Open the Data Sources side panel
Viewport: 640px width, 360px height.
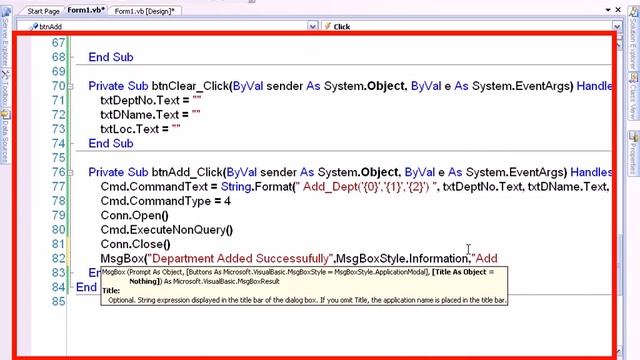pos(5,137)
